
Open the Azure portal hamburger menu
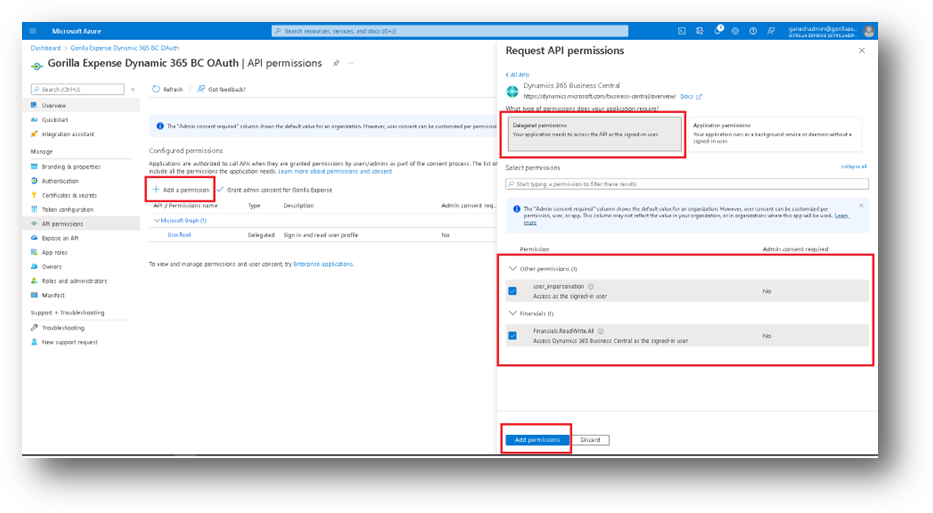33,31
